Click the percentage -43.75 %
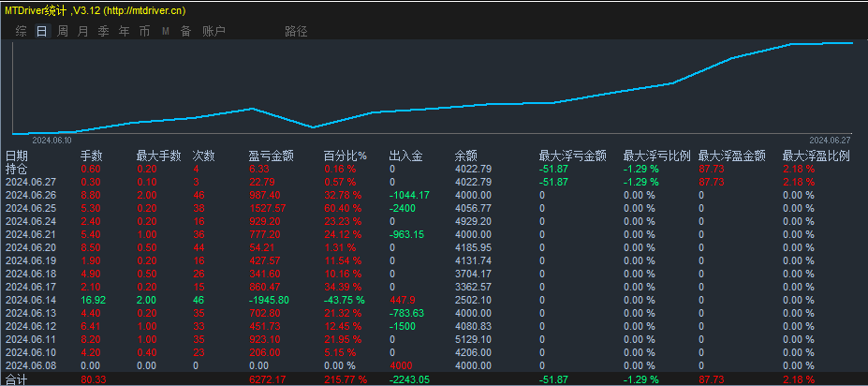This screenshot has width=868, height=386. click(x=345, y=300)
